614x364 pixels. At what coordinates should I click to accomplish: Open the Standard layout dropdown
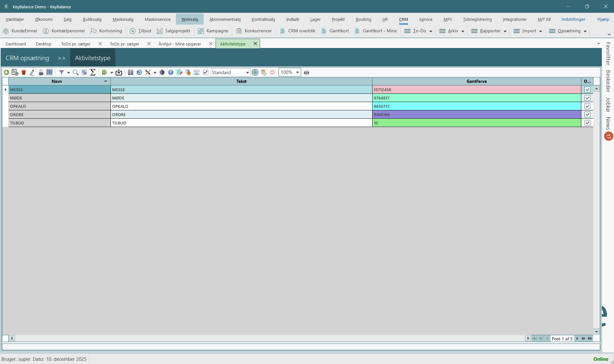(x=247, y=73)
